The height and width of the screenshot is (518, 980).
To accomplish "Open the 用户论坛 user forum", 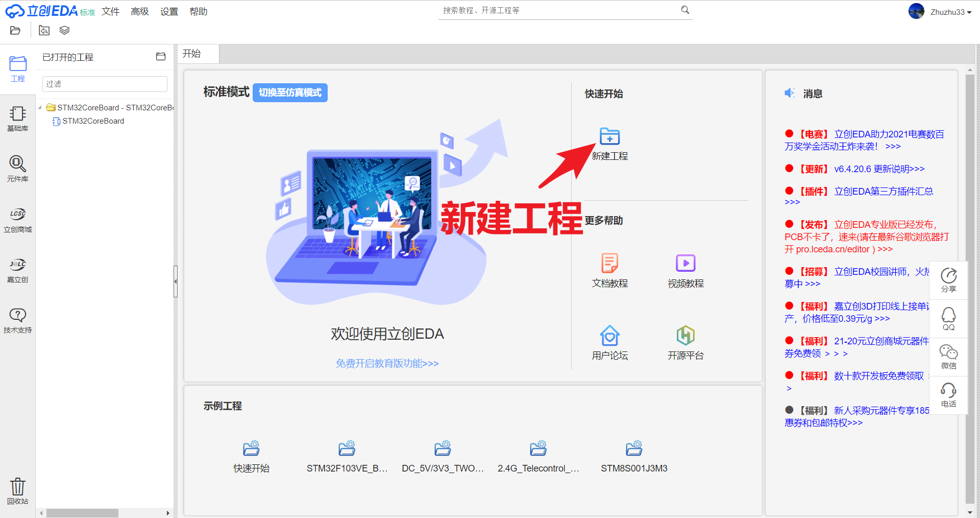I will pyautogui.click(x=609, y=342).
